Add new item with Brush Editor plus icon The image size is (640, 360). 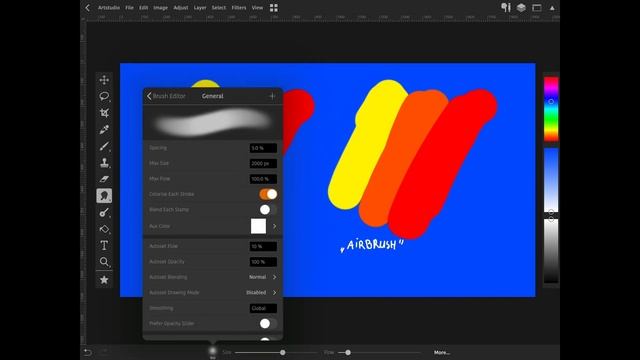point(272,96)
